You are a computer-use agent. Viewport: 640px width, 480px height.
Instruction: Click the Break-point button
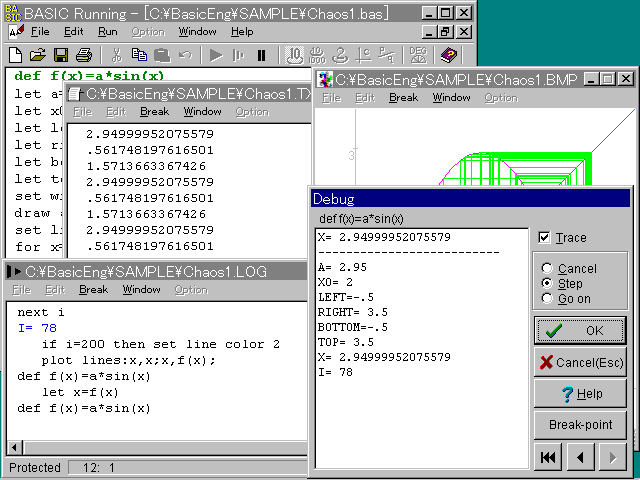click(x=580, y=425)
